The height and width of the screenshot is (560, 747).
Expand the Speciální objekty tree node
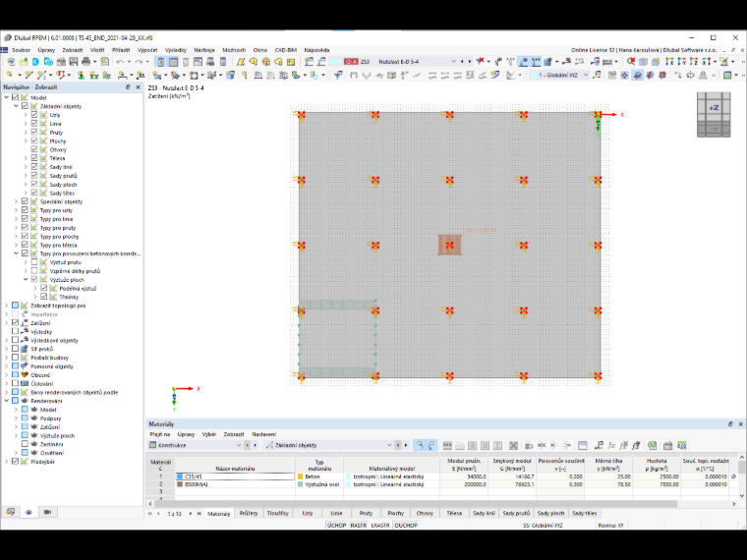click(16, 201)
